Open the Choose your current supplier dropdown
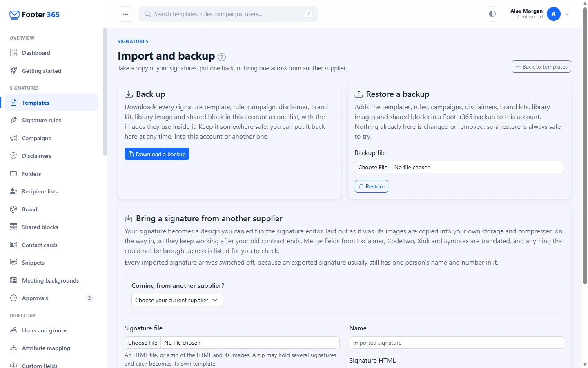This screenshot has height=368, width=588. click(177, 300)
